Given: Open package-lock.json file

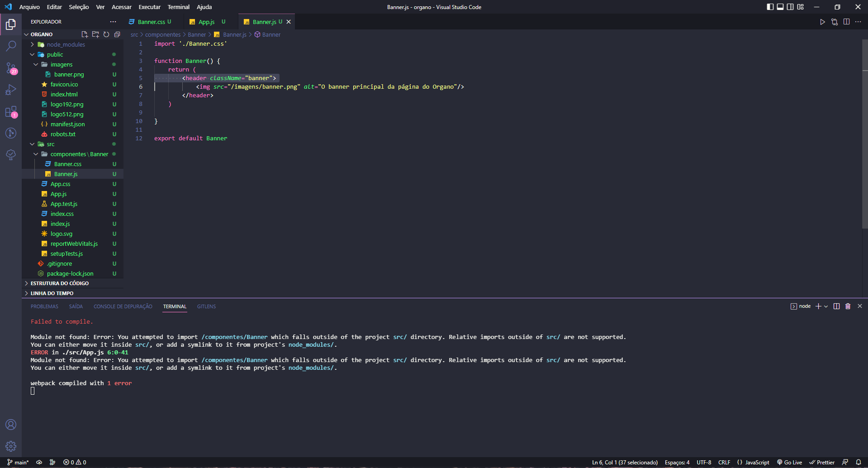Looking at the screenshot, I should coord(72,273).
